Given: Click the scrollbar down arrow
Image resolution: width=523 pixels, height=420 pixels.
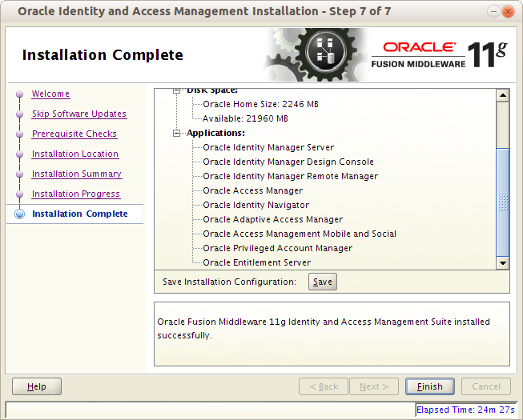Looking at the screenshot, I should point(503,263).
